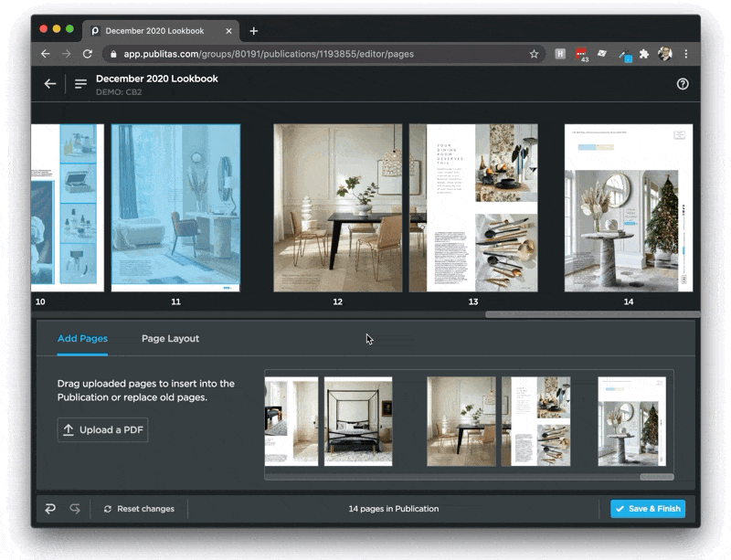Viewport: 731px width, 560px height.
Task: Click the browser address bar URL
Action: 274,54
